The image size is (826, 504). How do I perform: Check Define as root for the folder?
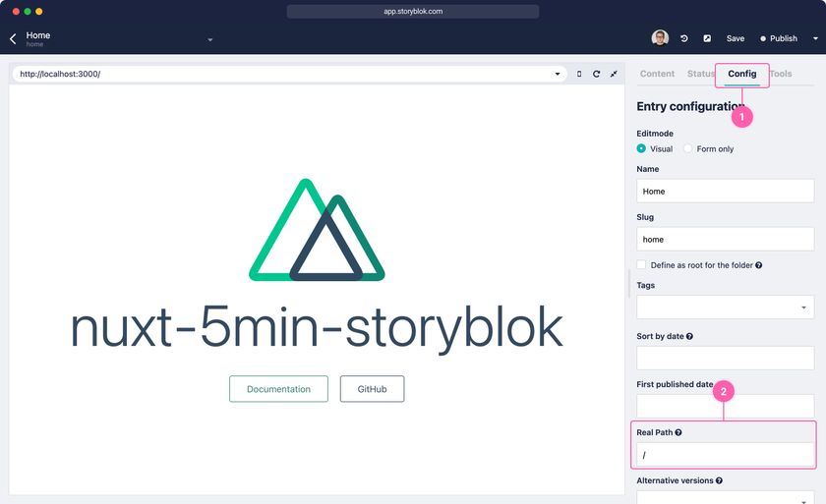coord(641,264)
